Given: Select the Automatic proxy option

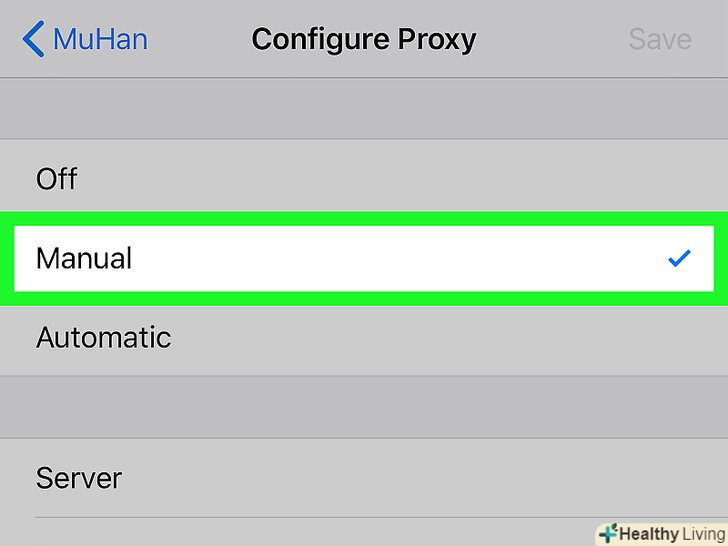Looking at the screenshot, I should coord(104,338).
